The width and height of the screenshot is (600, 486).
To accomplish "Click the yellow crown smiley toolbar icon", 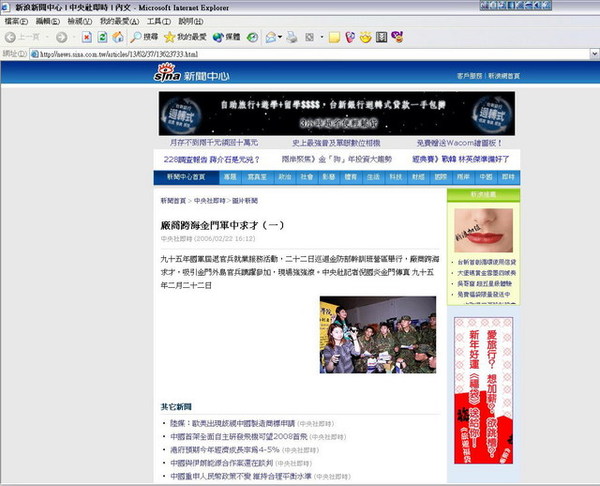I will pyautogui.click(x=365, y=37).
